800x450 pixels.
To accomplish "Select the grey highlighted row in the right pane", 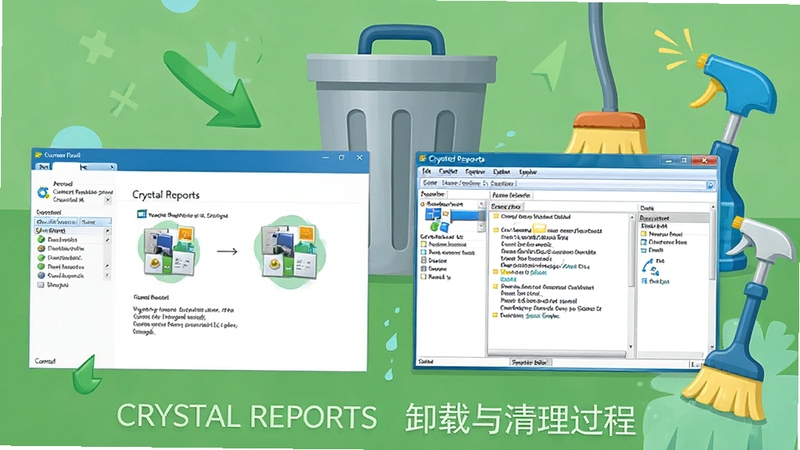I will pyautogui.click(x=673, y=218).
